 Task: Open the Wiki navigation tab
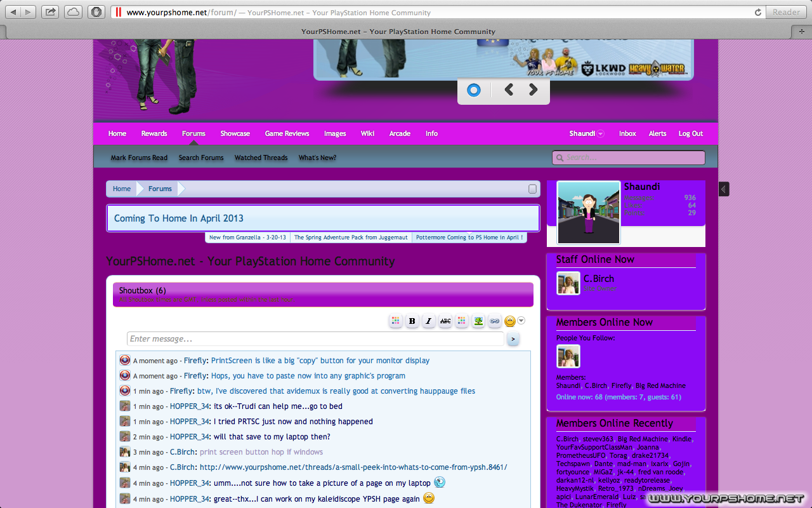pyautogui.click(x=367, y=133)
